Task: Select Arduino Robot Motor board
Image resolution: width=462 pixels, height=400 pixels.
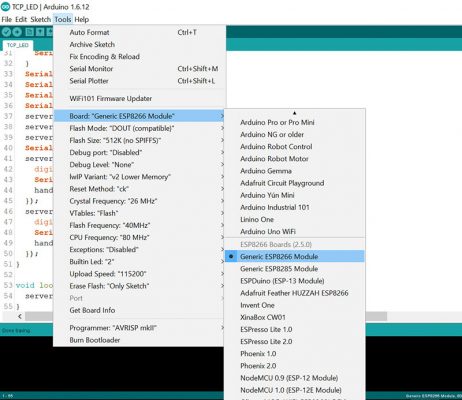Action: [x=295, y=159]
